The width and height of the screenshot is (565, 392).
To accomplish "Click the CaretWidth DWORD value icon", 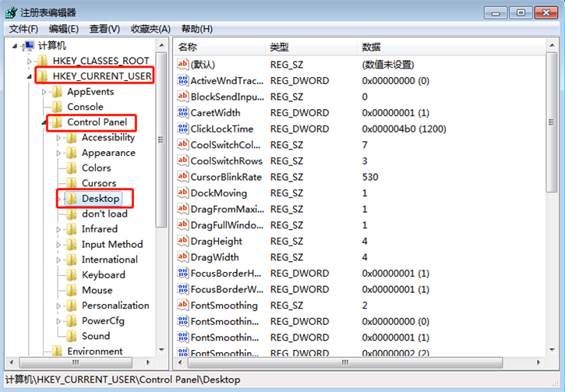I will tap(183, 113).
